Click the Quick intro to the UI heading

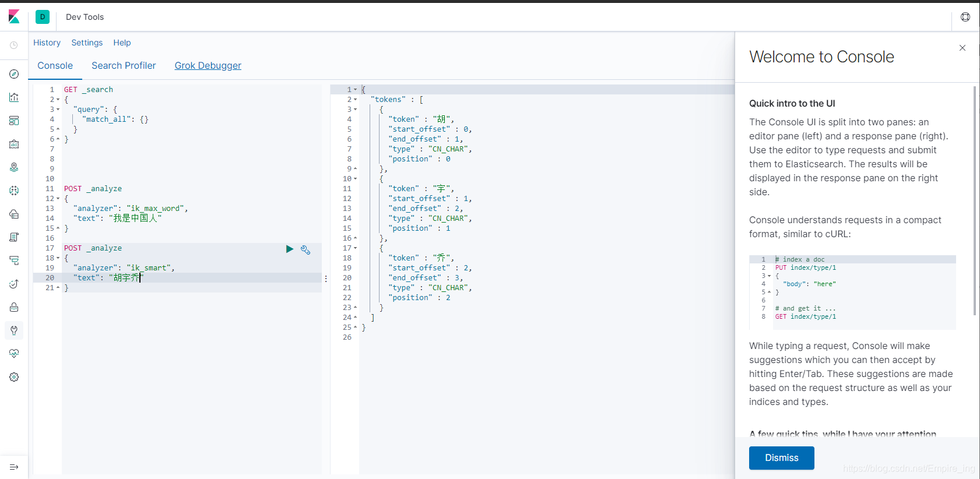792,104
